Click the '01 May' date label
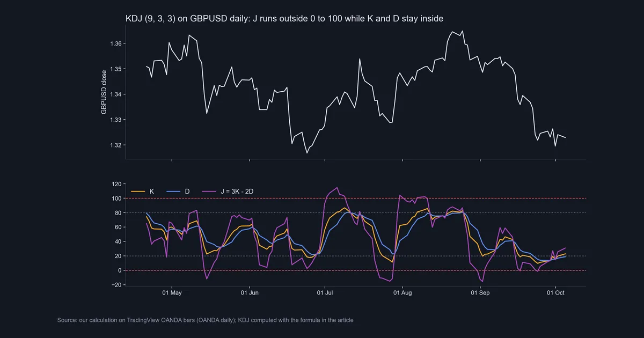 click(172, 293)
